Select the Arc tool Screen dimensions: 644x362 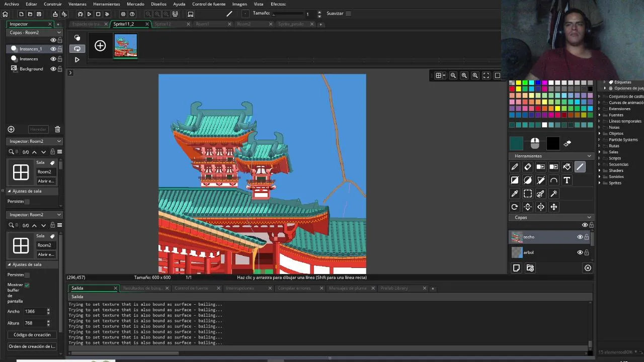click(554, 180)
